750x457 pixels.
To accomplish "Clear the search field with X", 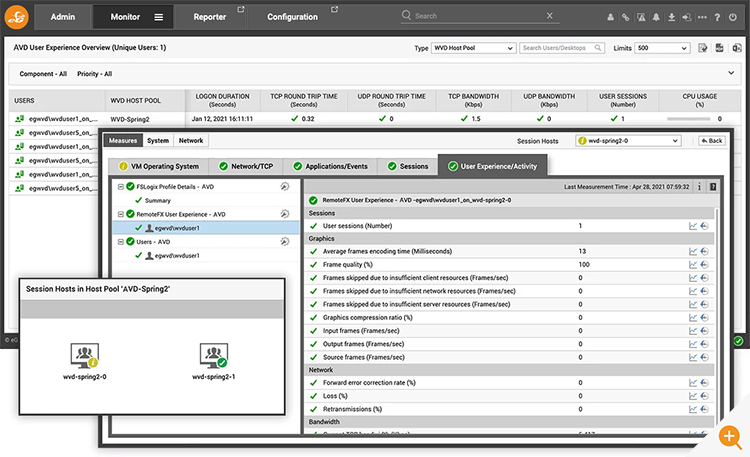I will [550, 15].
